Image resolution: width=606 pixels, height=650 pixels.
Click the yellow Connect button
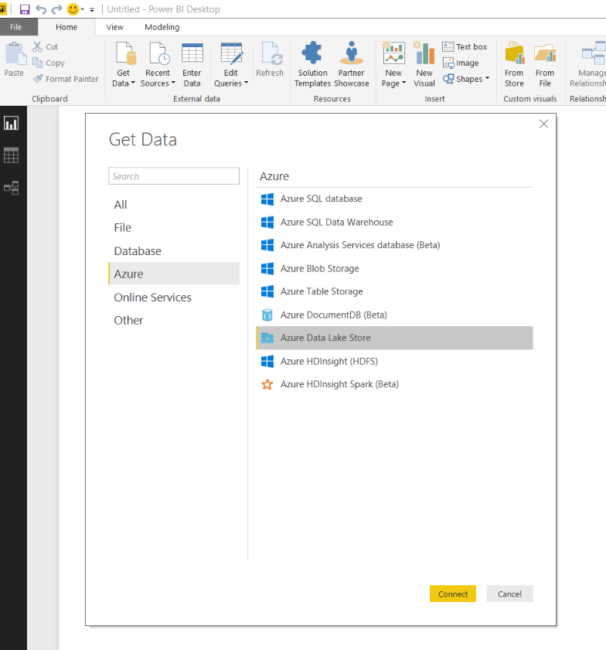pyautogui.click(x=453, y=594)
